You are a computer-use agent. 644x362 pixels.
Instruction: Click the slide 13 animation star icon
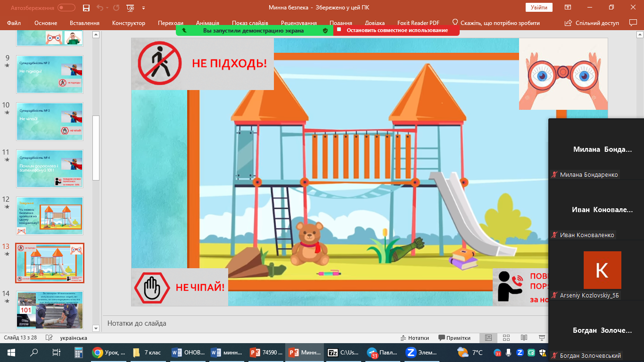7,254
